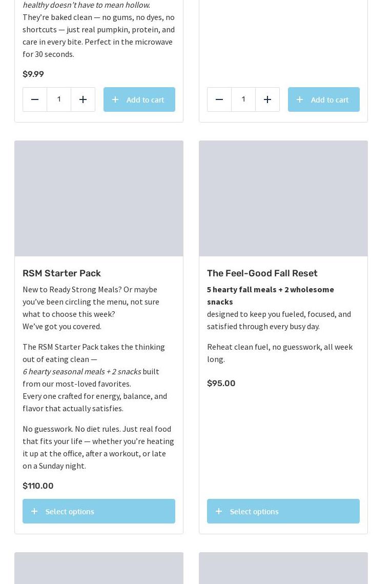This screenshot has width=392, height=584.
Task: Click plus icon in left Add to cart button
Action: pyautogui.click(x=115, y=99)
